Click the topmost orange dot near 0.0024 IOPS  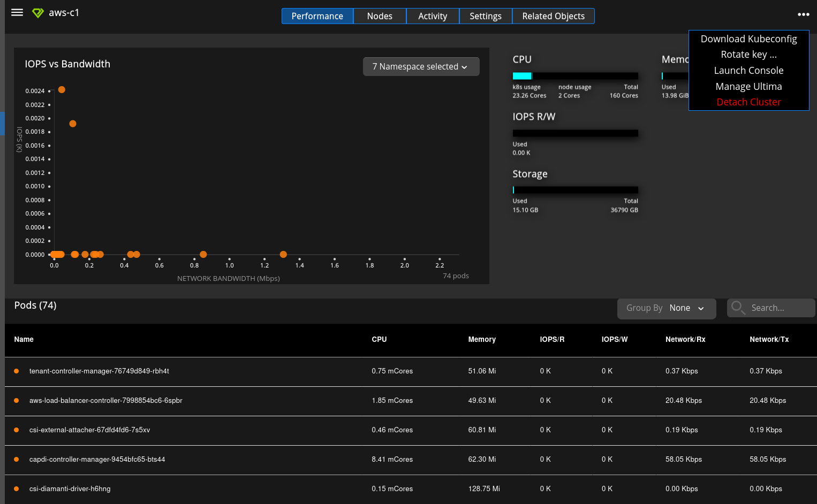point(62,90)
